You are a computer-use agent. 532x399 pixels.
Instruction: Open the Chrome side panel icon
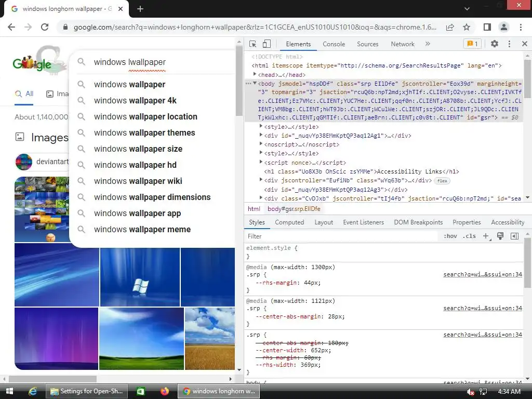pos(487,27)
